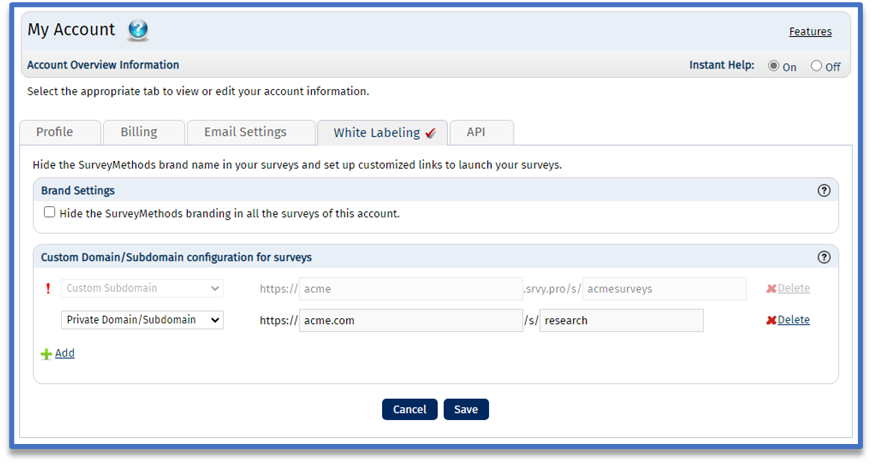Turn Instant Help Off
The image size is (872, 464).
click(x=816, y=66)
